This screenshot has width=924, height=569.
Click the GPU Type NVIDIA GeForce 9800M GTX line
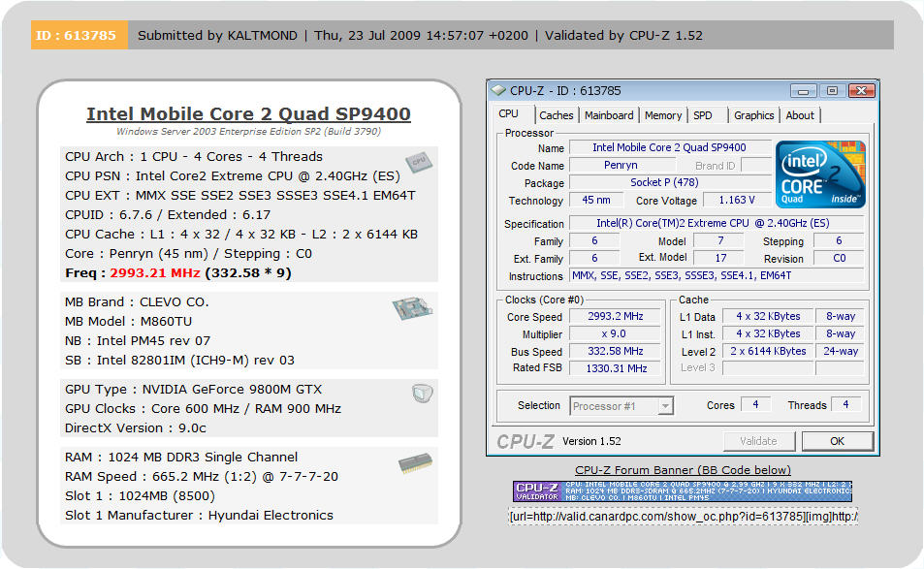tap(193, 390)
